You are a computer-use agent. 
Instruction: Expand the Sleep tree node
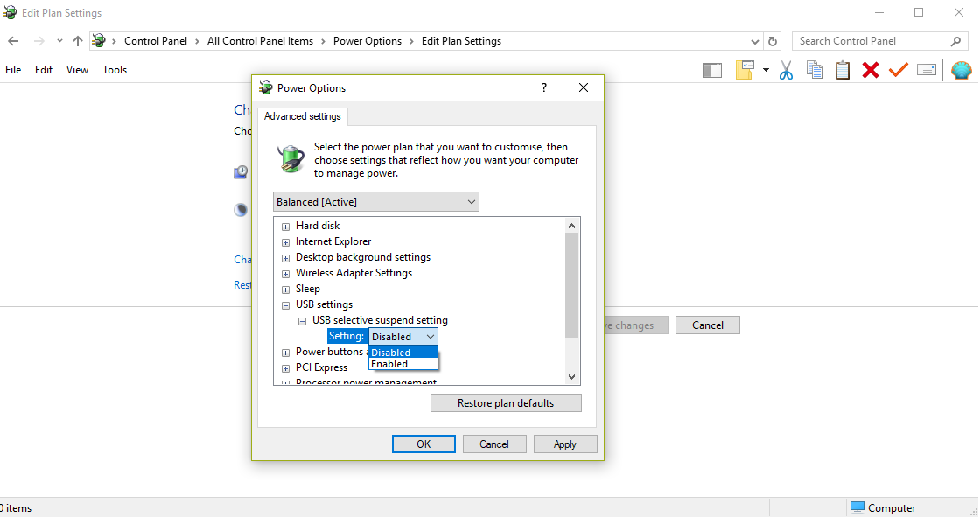coord(285,289)
